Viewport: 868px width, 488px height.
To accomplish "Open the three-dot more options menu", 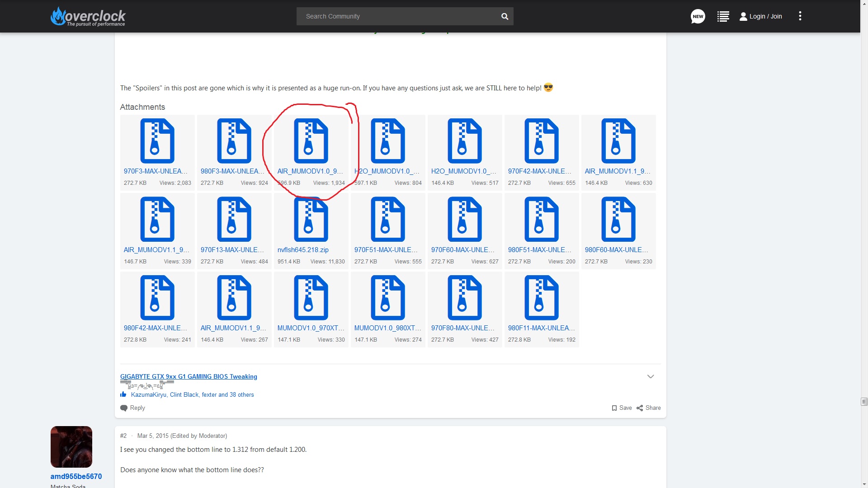I will pyautogui.click(x=800, y=16).
